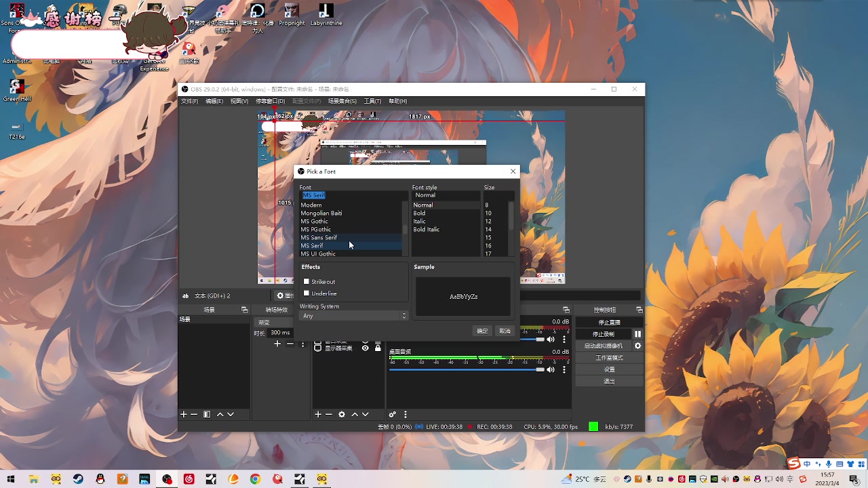The height and width of the screenshot is (488, 868).
Task: Set font style to Bold
Action: pyautogui.click(x=446, y=213)
